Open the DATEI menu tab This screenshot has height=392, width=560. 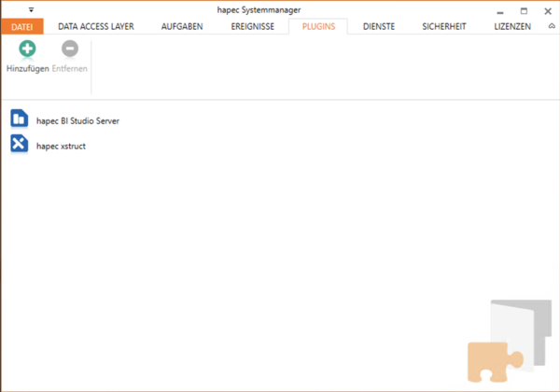click(x=22, y=26)
